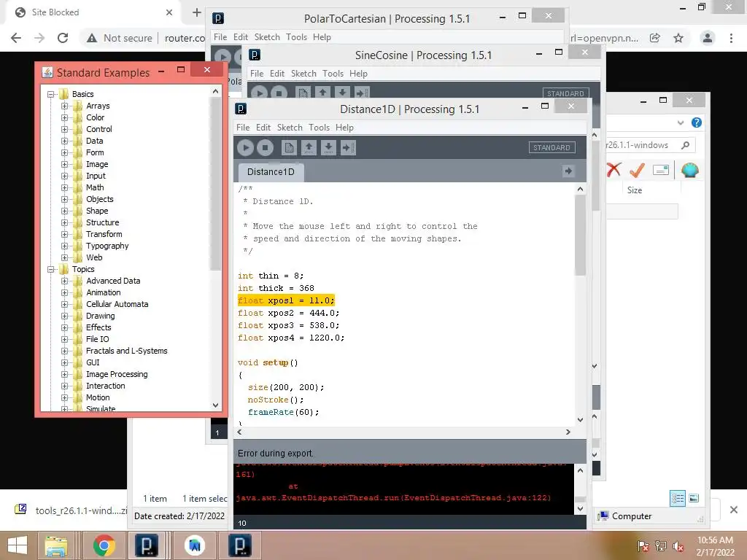This screenshot has height=560, width=747.
Task: Select Control in examples tree
Action: point(99,129)
